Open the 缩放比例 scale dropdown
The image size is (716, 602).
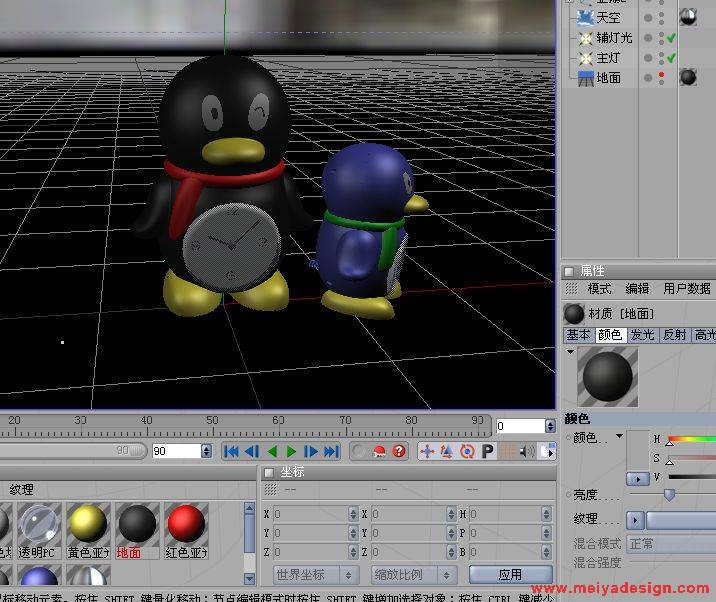click(x=407, y=575)
